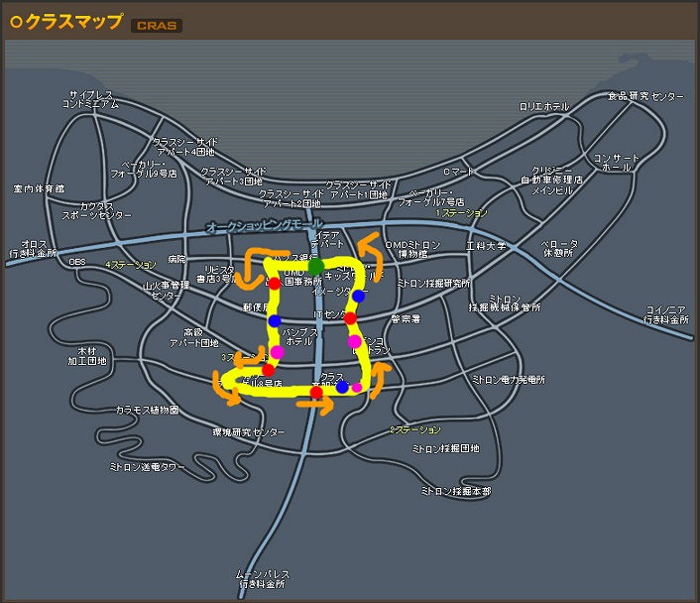Image resolution: width=700 pixels, height=603 pixels.
Task: Select OMDミトロン博物館 label
Action: coord(412,249)
